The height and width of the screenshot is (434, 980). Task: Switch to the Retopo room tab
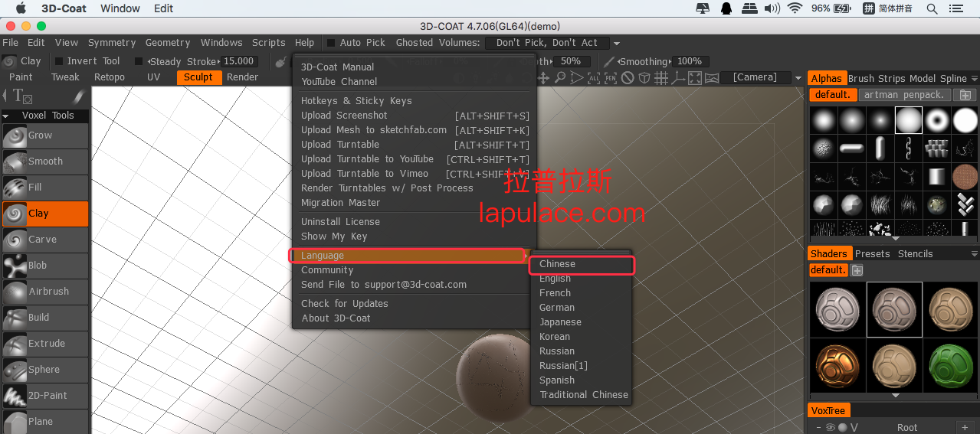pos(110,77)
